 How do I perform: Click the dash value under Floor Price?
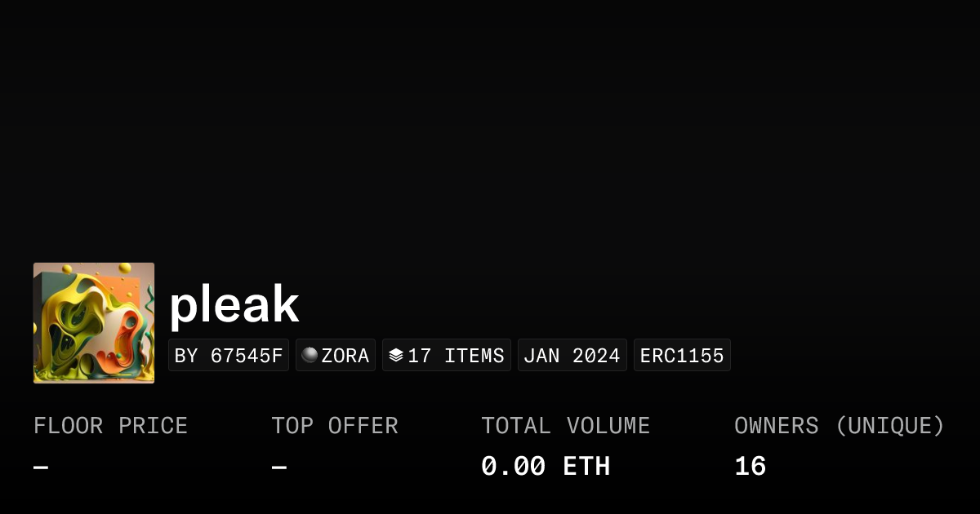click(41, 467)
